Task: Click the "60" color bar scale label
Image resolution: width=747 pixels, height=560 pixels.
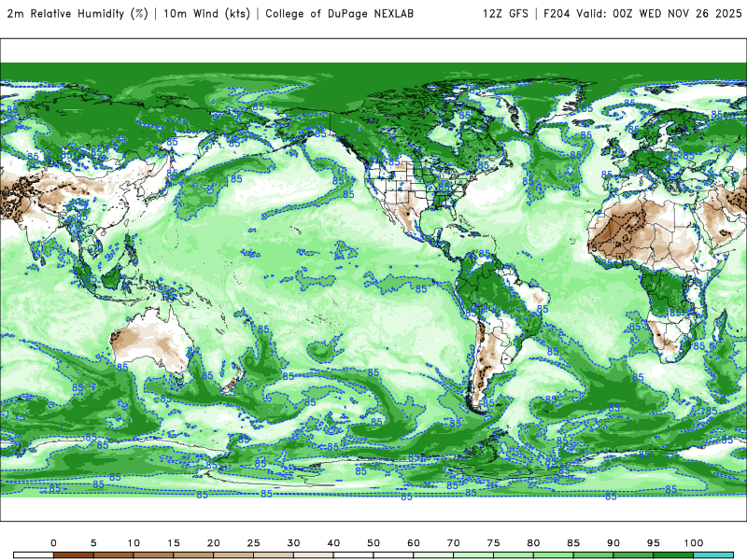Action: 414,543
